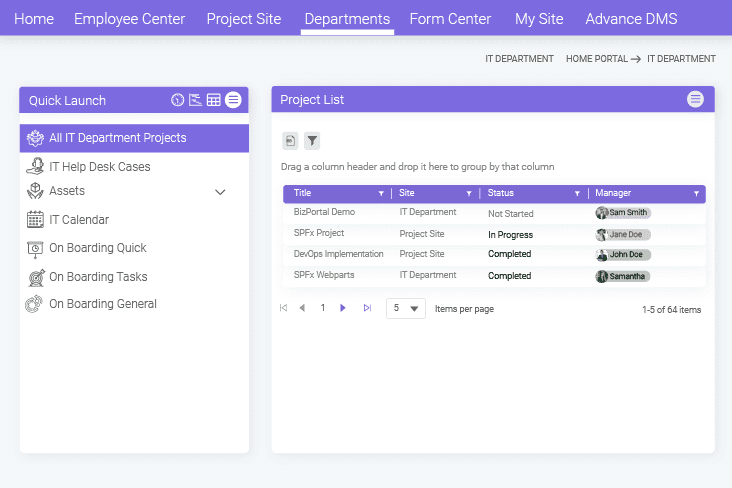Select All IT Department Projects
The image size is (732, 488).
[134, 138]
